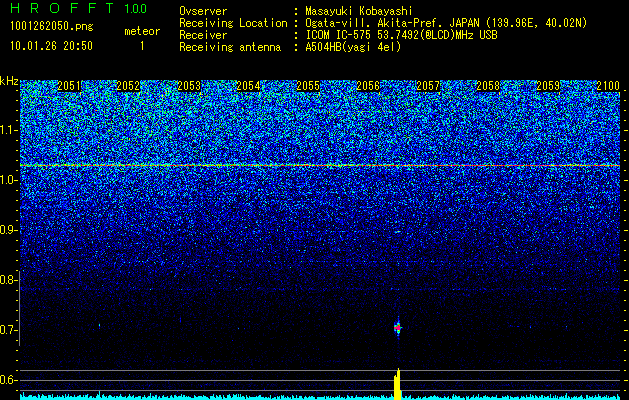Click the 2057 time marker
This screenshot has height=400, width=629.
point(428,86)
